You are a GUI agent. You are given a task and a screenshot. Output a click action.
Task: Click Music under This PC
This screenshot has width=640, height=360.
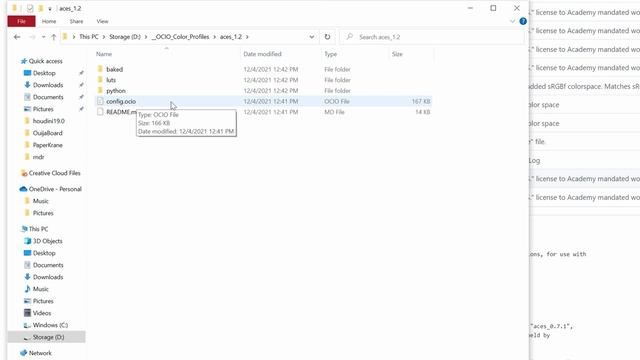[x=40, y=289]
